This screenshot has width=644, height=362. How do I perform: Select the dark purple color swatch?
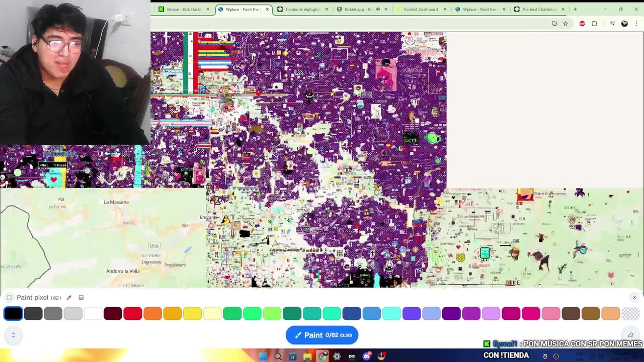tap(451, 314)
